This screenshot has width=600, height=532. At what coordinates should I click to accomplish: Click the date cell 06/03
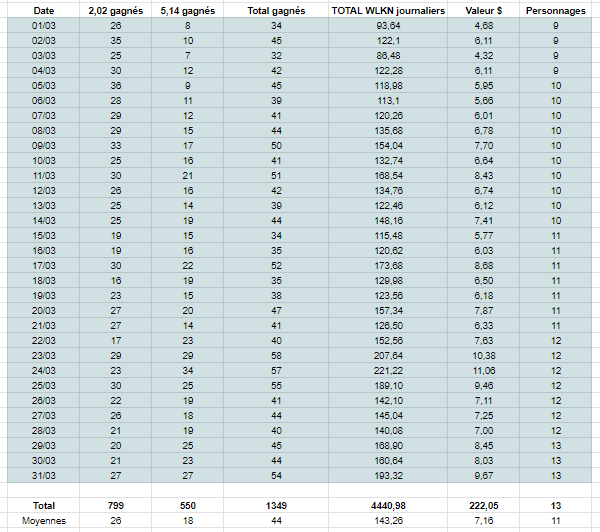[x=44, y=101]
